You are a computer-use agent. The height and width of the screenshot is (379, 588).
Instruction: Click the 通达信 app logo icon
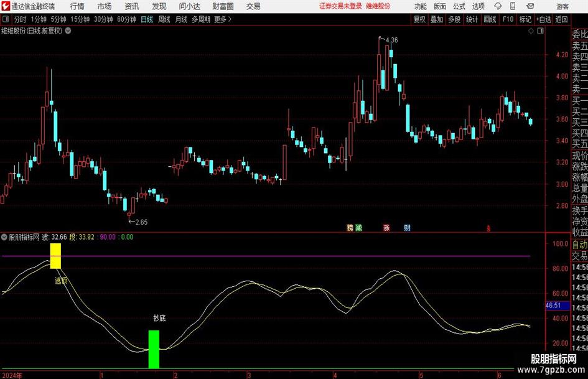click(6, 6)
